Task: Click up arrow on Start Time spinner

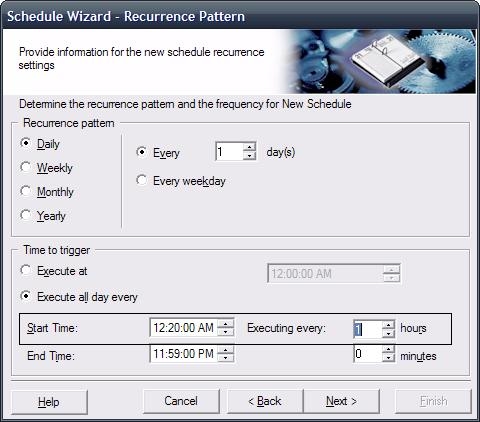Action: click(x=226, y=324)
